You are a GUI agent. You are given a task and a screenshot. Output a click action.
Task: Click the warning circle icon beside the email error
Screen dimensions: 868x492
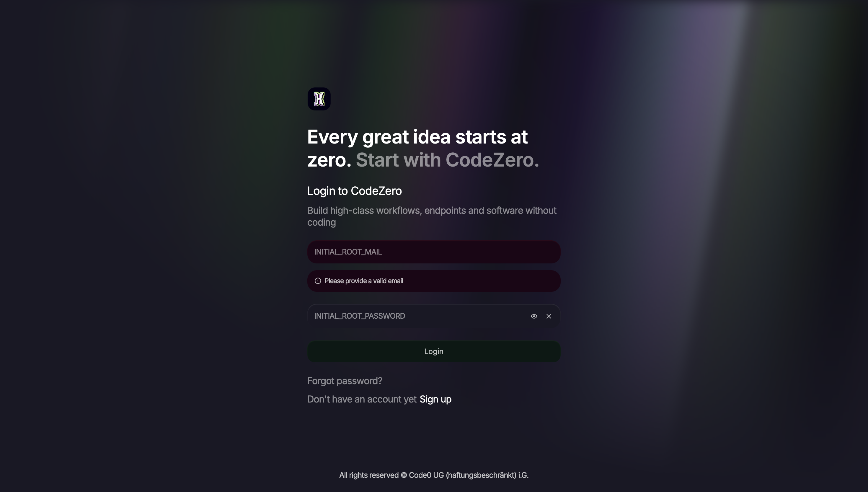(x=318, y=281)
